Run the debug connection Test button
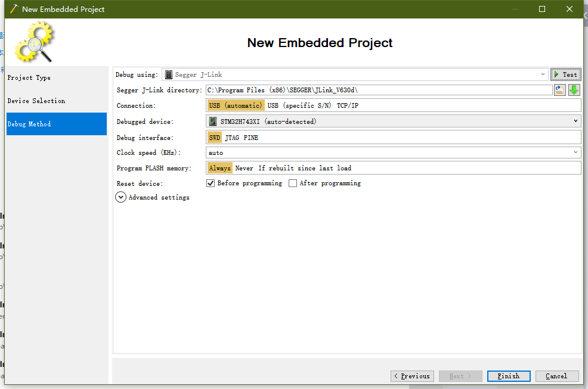 (566, 74)
